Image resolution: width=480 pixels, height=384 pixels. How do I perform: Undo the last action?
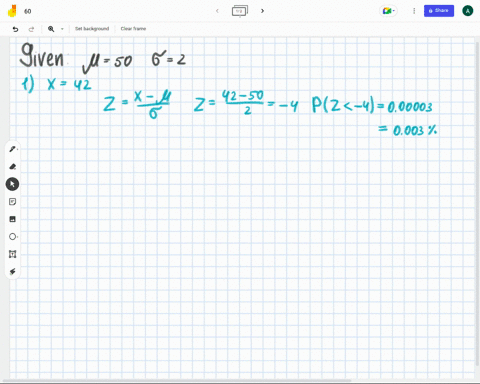coord(15,29)
